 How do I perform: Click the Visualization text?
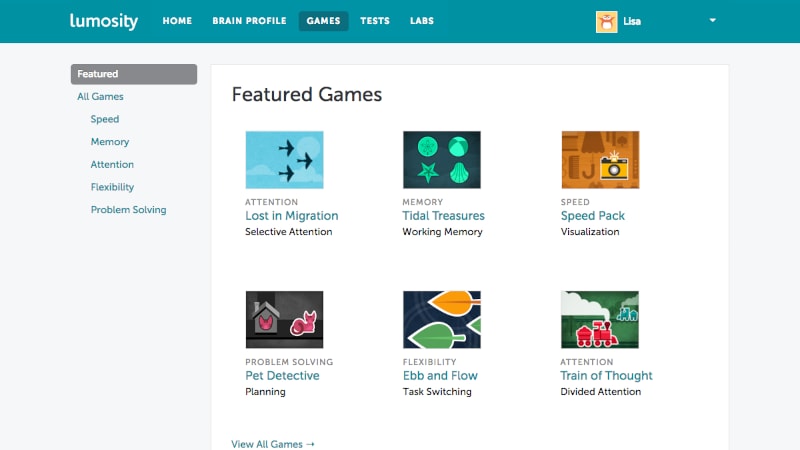coord(590,232)
